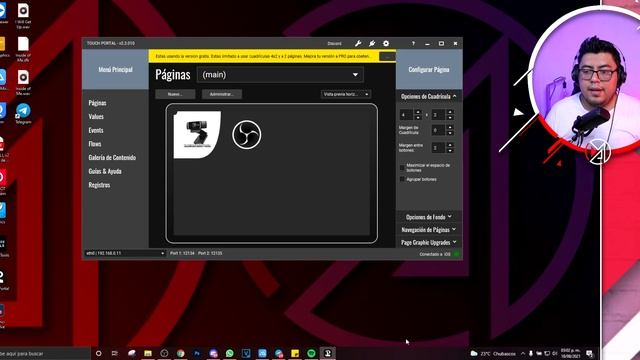Collapse Opciones de Cuadrícula section

(429, 96)
